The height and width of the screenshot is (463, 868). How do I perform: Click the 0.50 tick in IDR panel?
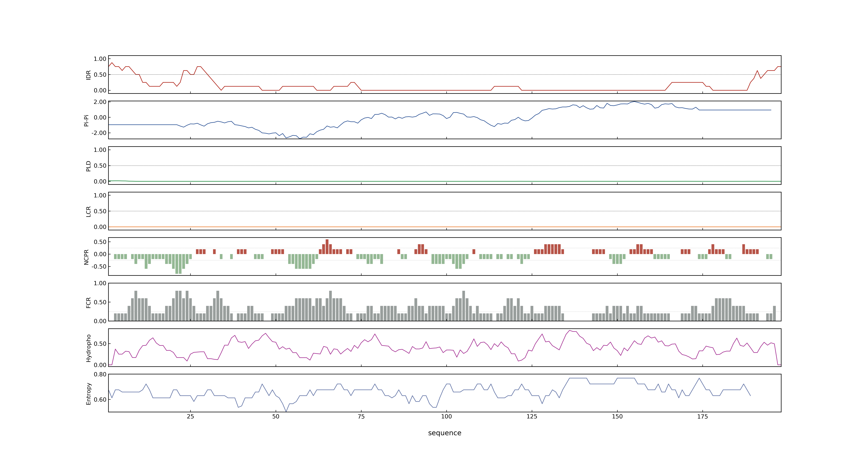tap(100, 75)
